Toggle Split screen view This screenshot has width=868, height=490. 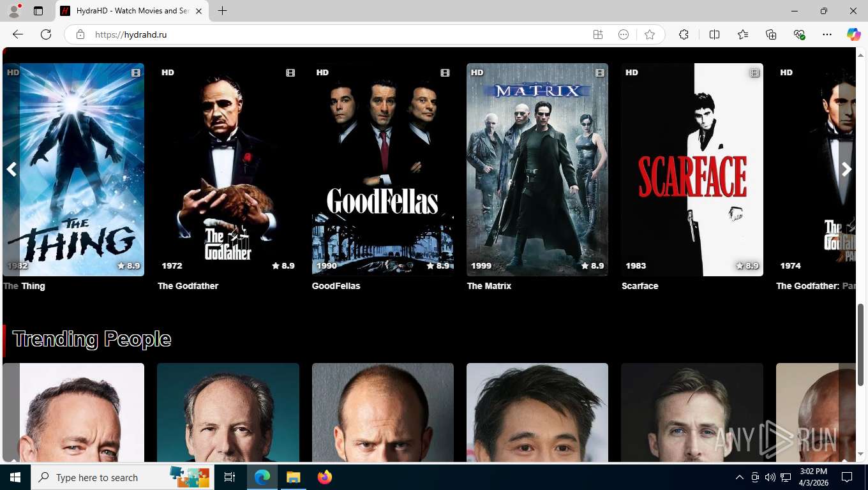pos(715,34)
